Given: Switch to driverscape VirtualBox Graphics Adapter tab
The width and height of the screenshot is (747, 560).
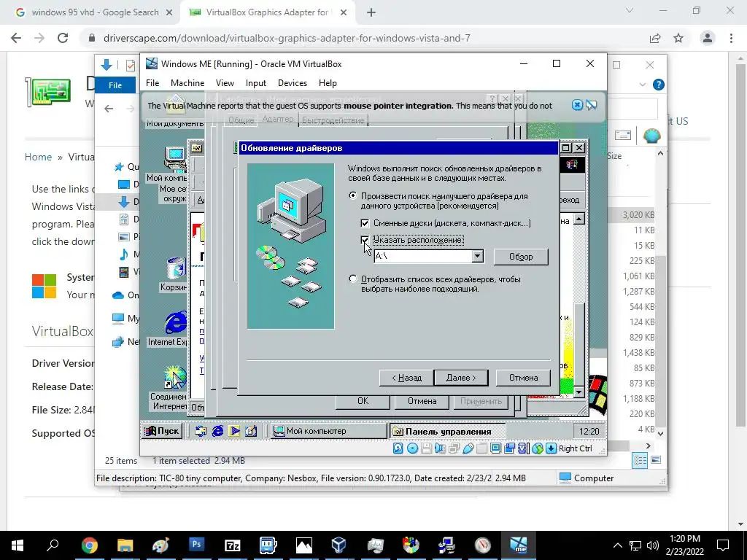Looking at the screenshot, I should pos(267,12).
